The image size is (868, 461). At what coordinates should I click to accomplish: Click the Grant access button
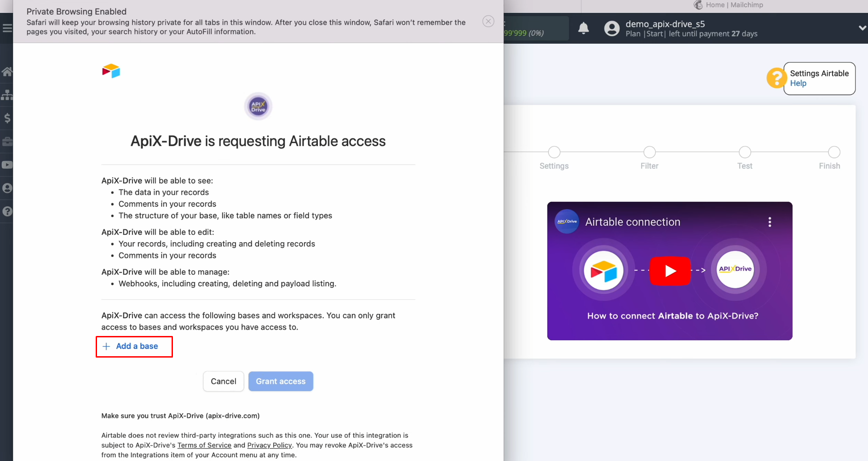click(x=281, y=381)
